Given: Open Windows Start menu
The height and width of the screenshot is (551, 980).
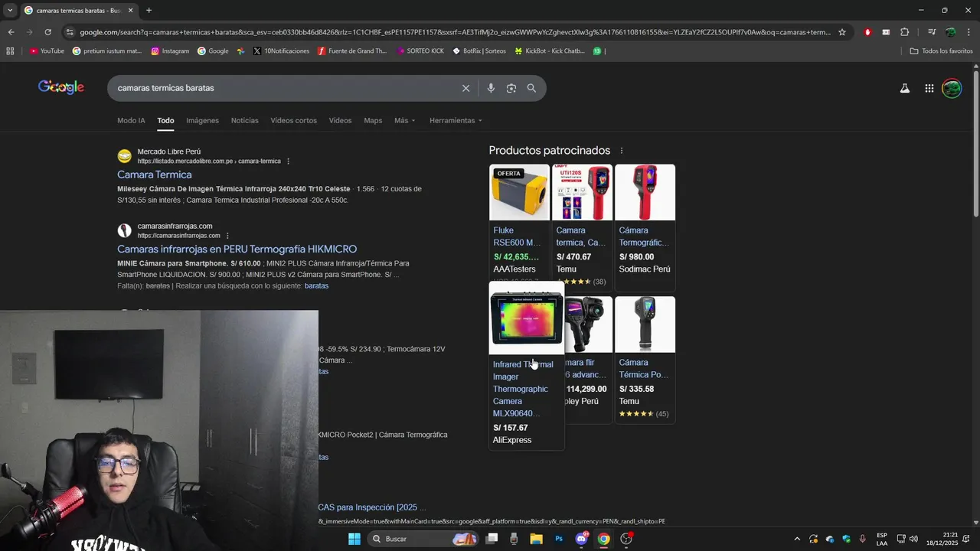Looking at the screenshot, I should (354, 539).
